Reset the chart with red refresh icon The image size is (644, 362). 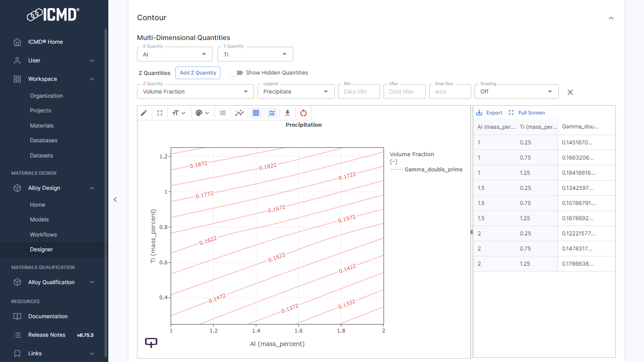(303, 113)
